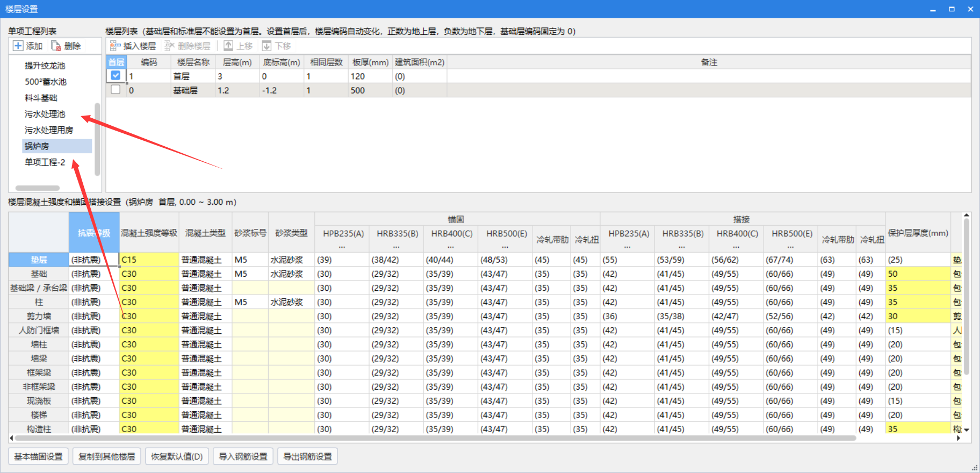
Task: Click table scroll-left arrow
Action: 12,438
